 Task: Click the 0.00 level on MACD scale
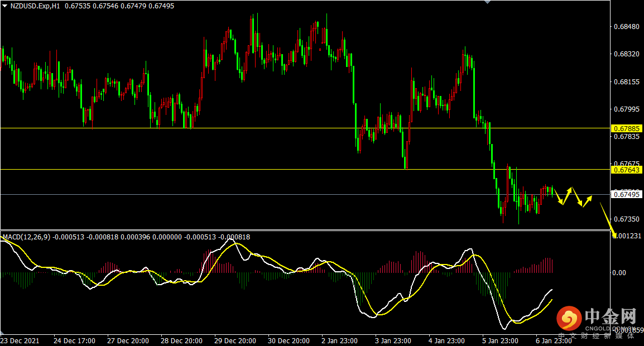[619, 273]
